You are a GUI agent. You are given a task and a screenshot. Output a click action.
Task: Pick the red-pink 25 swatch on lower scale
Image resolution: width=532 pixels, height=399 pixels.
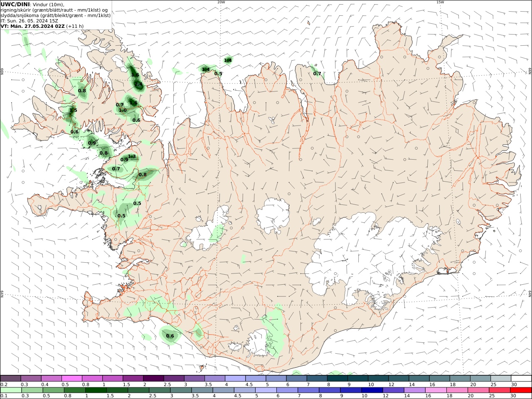[500, 390]
